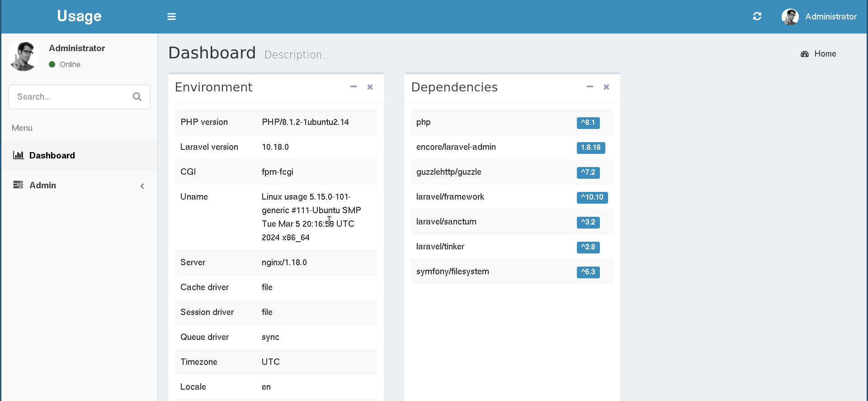Image resolution: width=868 pixels, height=401 pixels.
Task: Click the laravel/sanctum ^3.2 badge
Action: point(588,222)
